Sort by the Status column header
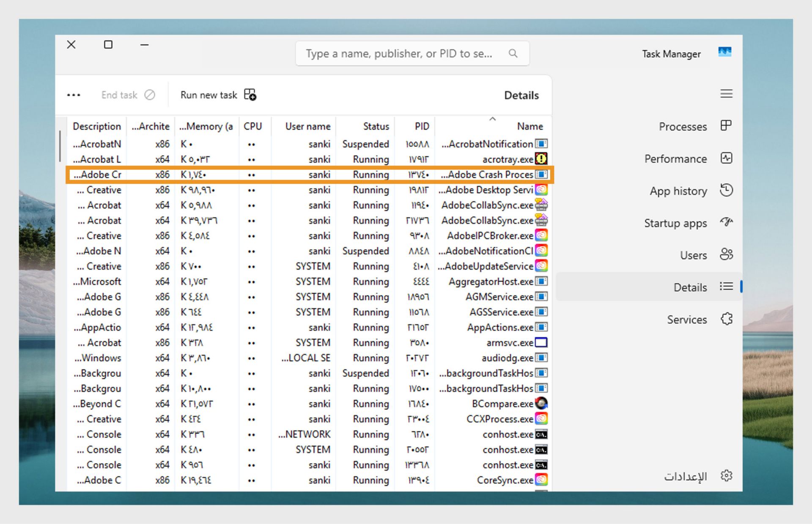This screenshot has width=812, height=524. tap(376, 126)
